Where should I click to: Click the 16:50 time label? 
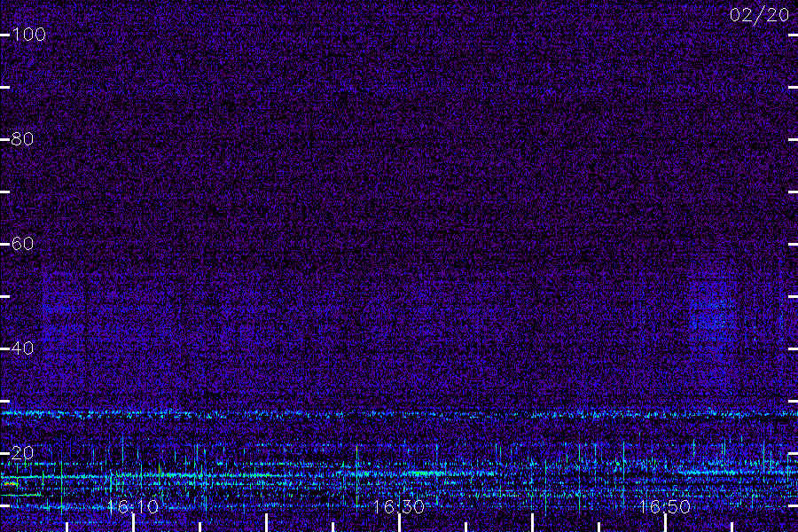[x=664, y=506]
